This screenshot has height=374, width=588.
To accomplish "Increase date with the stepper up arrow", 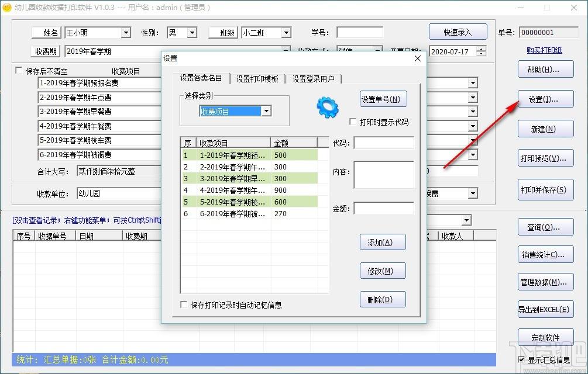I will (x=482, y=49).
